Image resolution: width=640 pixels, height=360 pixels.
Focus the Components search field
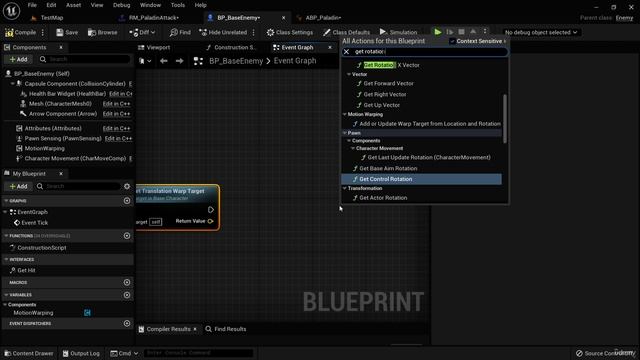click(x=84, y=59)
